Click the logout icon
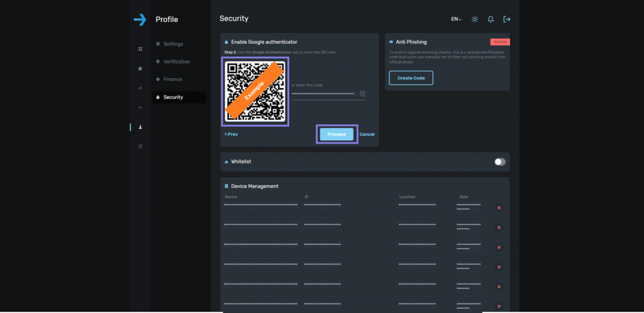644x313 pixels. coord(507,20)
